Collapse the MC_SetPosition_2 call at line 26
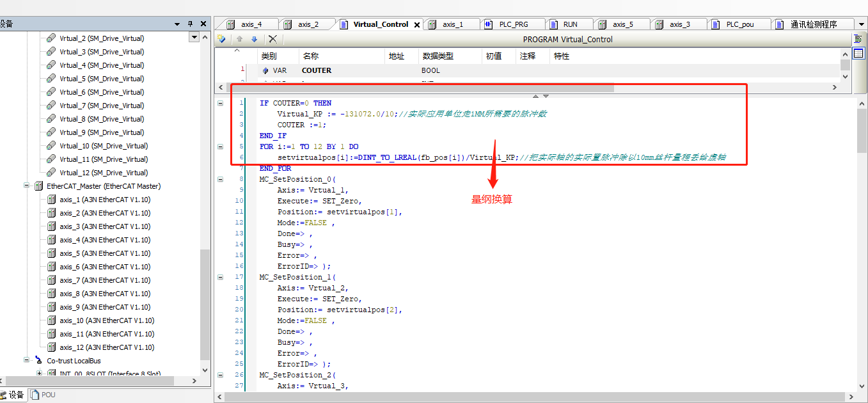 [220, 375]
